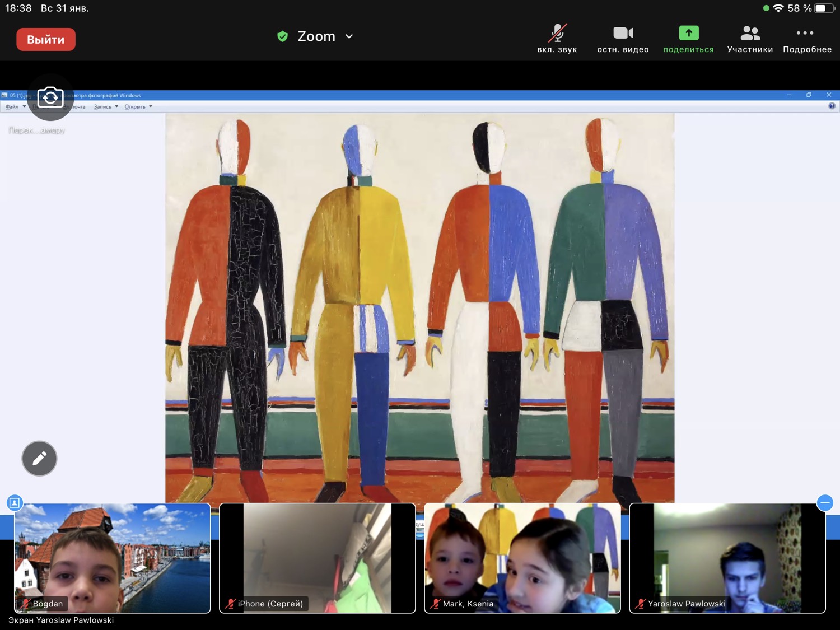840x630 pixels.
Task: Open the pencil annotation tool
Action: pyautogui.click(x=39, y=459)
